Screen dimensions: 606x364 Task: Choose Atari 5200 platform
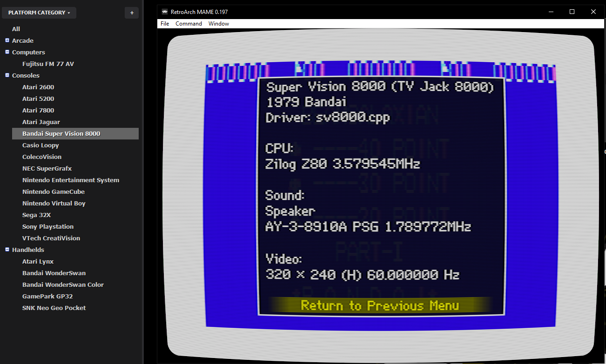[x=38, y=99]
